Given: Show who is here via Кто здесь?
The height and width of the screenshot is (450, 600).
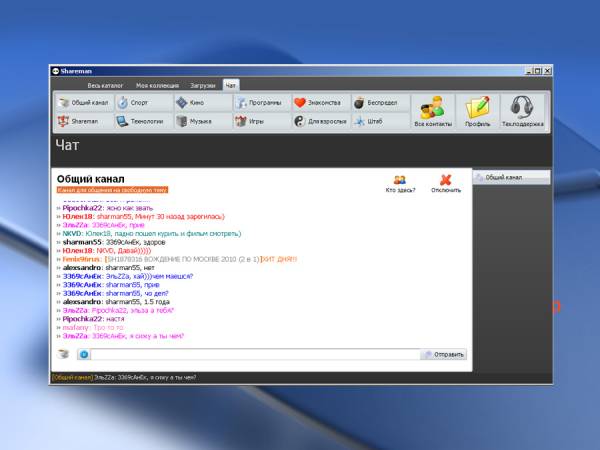Looking at the screenshot, I should [399, 183].
